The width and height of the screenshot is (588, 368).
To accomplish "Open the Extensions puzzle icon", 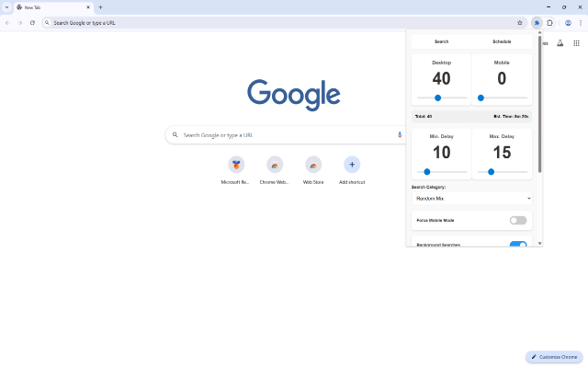I will (549, 23).
